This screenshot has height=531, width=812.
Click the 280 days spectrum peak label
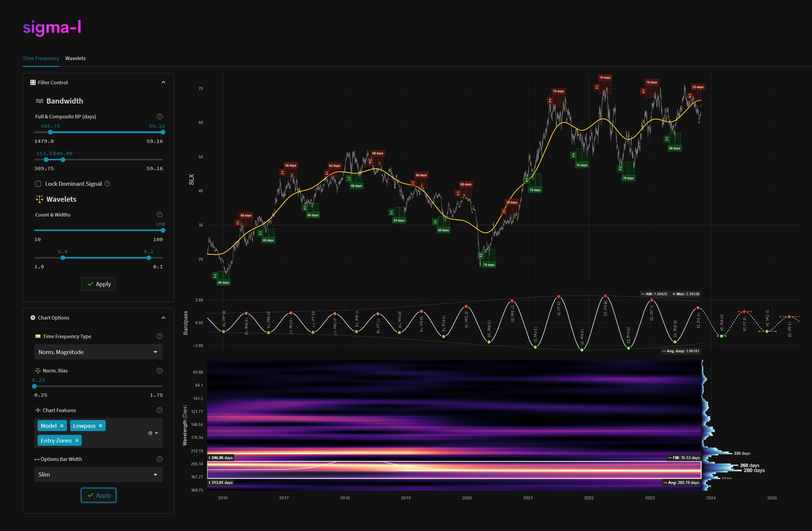tap(754, 471)
